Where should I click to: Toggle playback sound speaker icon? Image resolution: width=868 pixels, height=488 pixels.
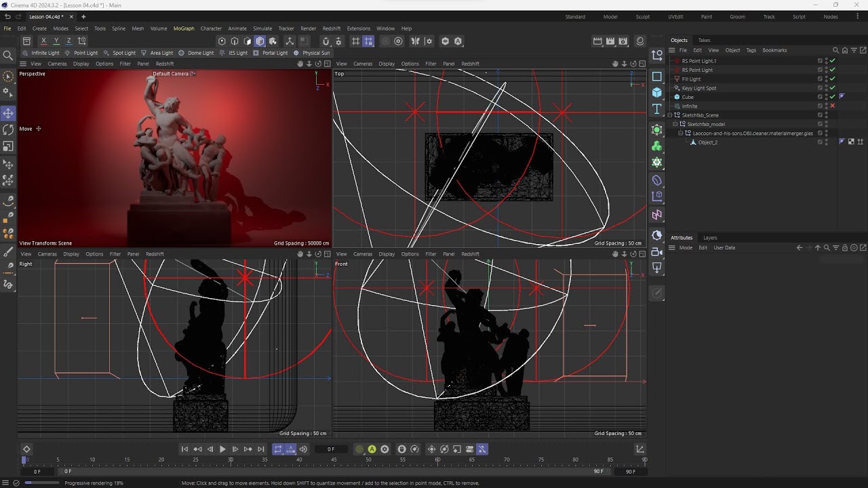[x=303, y=449]
